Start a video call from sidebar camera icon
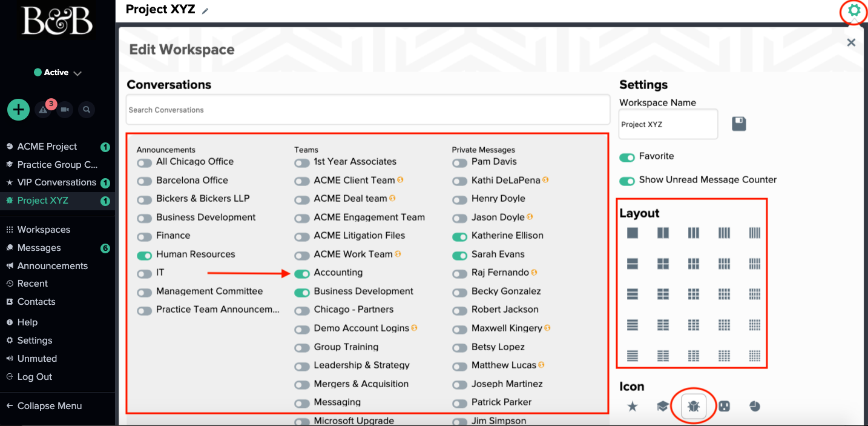This screenshot has width=868, height=426. [65, 110]
